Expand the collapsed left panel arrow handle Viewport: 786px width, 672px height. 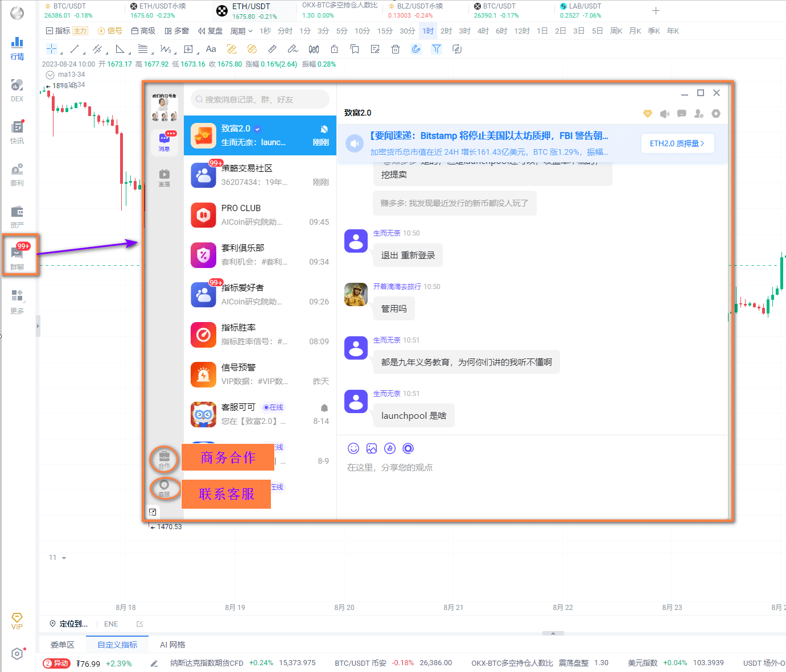(38, 326)
